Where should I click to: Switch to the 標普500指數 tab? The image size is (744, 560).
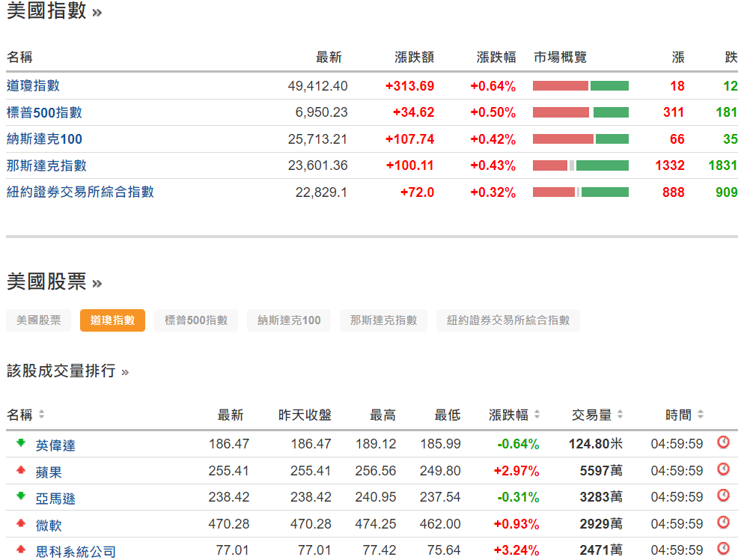(196, 320)
